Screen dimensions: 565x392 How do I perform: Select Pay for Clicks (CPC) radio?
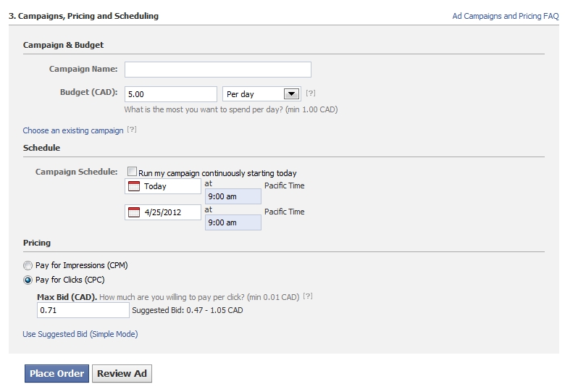(28, 280)
